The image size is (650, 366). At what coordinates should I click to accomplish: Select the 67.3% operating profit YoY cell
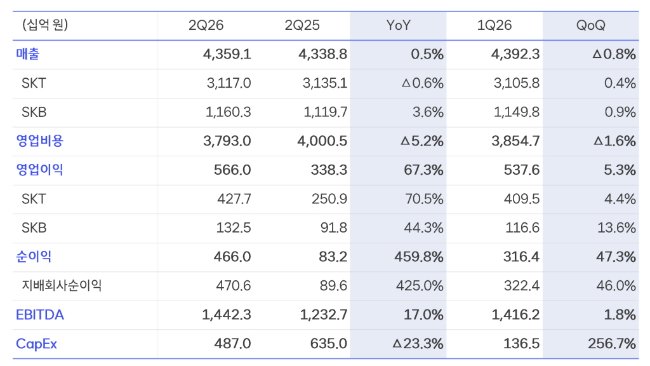[424, 170]
